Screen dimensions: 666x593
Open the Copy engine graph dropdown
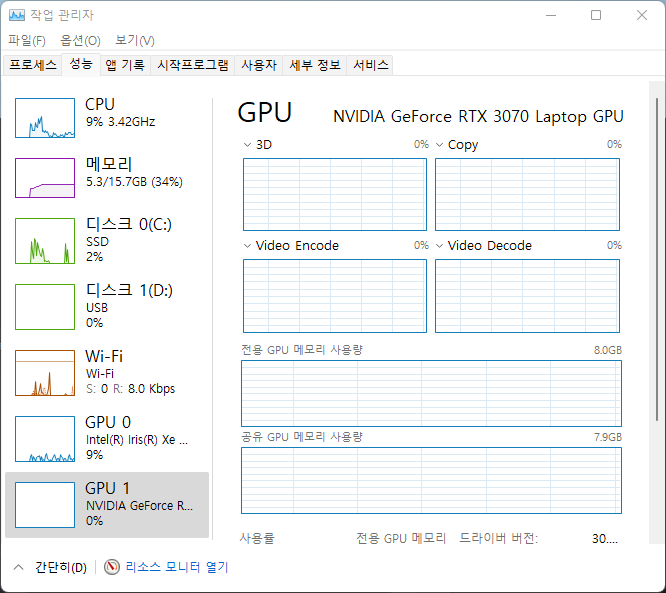(x=440, y=145)
